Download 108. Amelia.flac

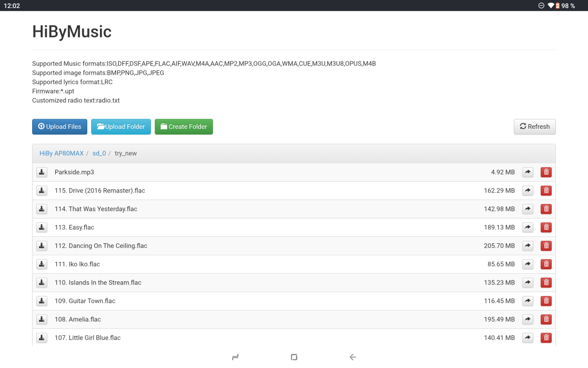(x=42, y=319)
